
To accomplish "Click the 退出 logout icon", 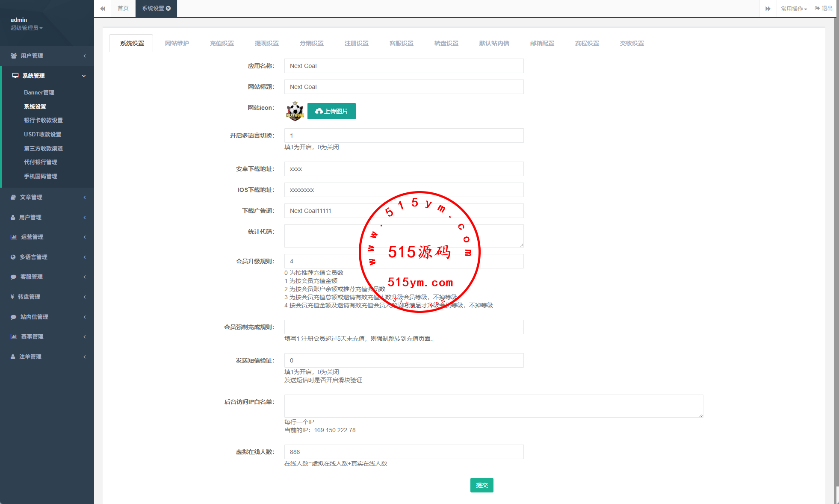I will pyautogui.click(x=817, y=9).
